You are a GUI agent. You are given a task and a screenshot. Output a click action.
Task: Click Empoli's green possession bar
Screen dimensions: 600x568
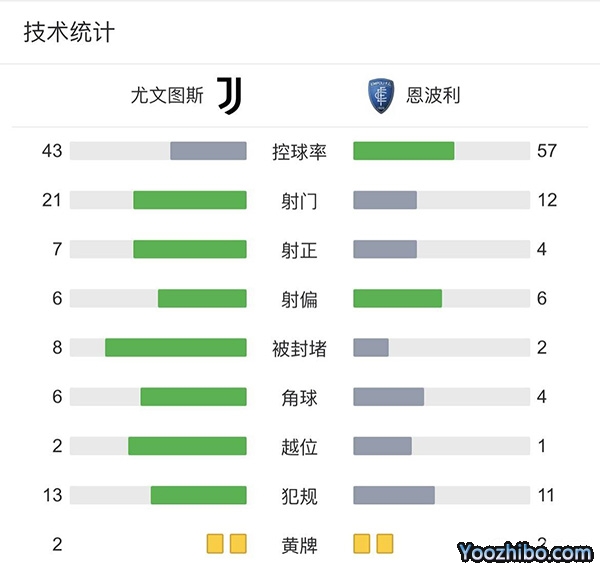[x=404, y=151]
